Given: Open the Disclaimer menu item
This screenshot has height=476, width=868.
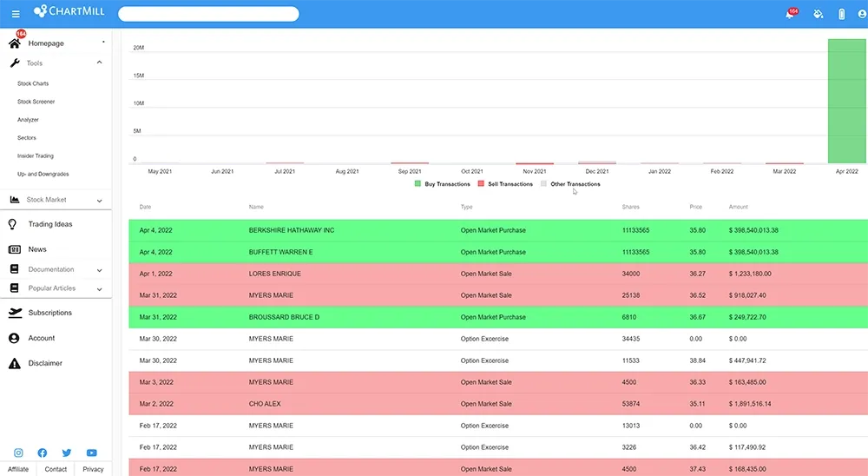Looking at the screenshot, I should coord(45,363).
